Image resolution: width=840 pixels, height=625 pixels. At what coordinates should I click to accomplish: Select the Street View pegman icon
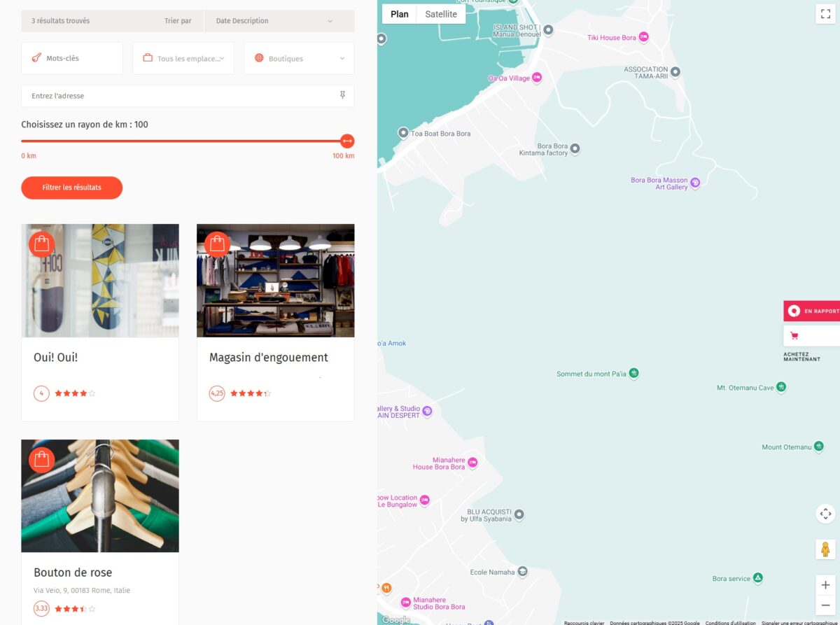click(x=825, y=549)
